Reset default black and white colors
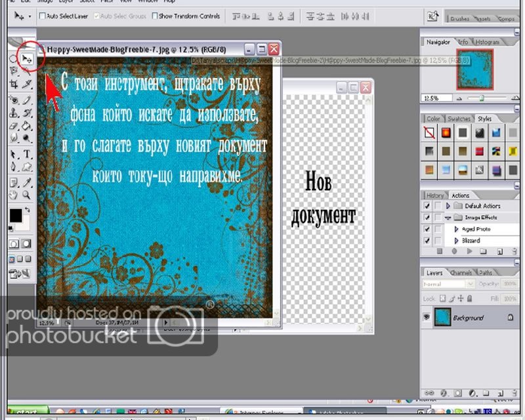This screenshot has width=525, height=420. (11, 228)
